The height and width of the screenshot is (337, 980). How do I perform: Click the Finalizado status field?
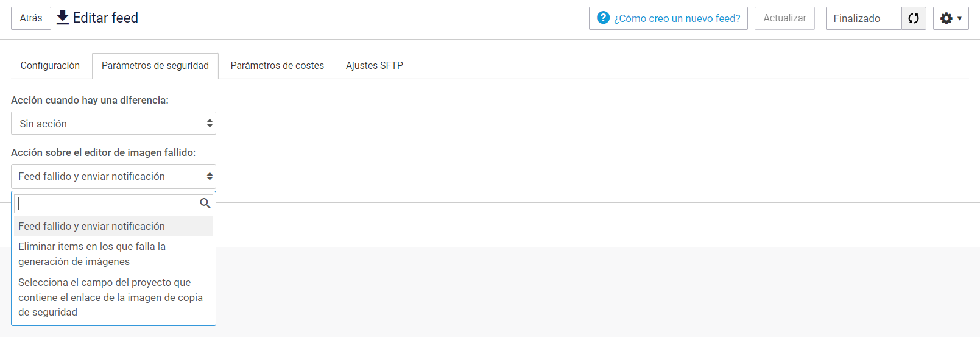pyautogui.click(x=864, y=18)
